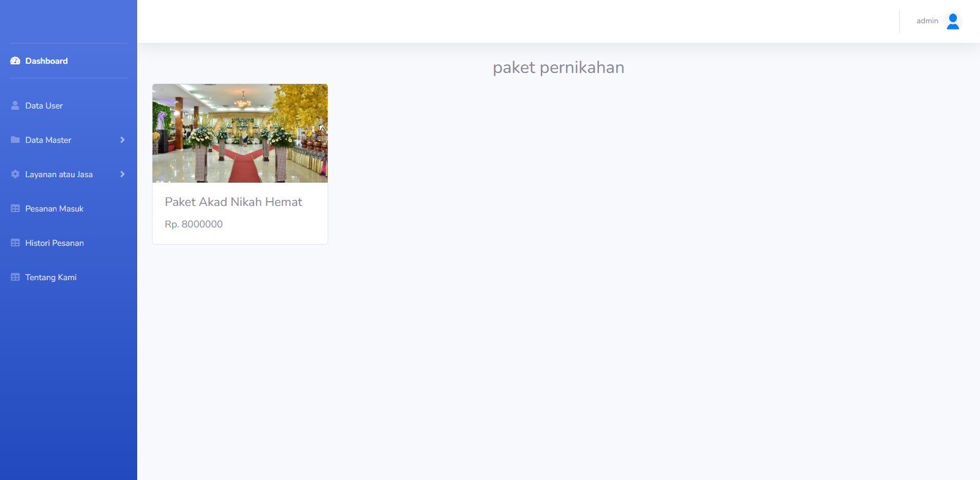Click the Dashboard speedometer icon
980x480 pixels.
pos(15,61)
